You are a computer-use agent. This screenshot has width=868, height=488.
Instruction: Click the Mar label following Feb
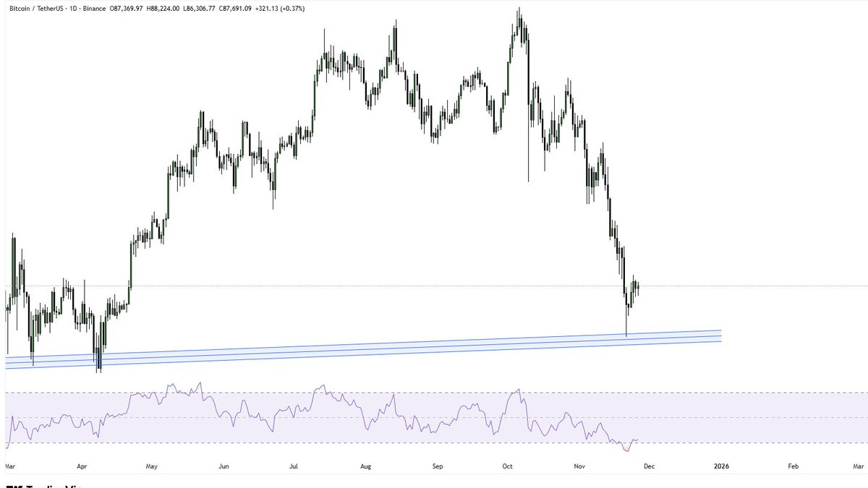858,467
